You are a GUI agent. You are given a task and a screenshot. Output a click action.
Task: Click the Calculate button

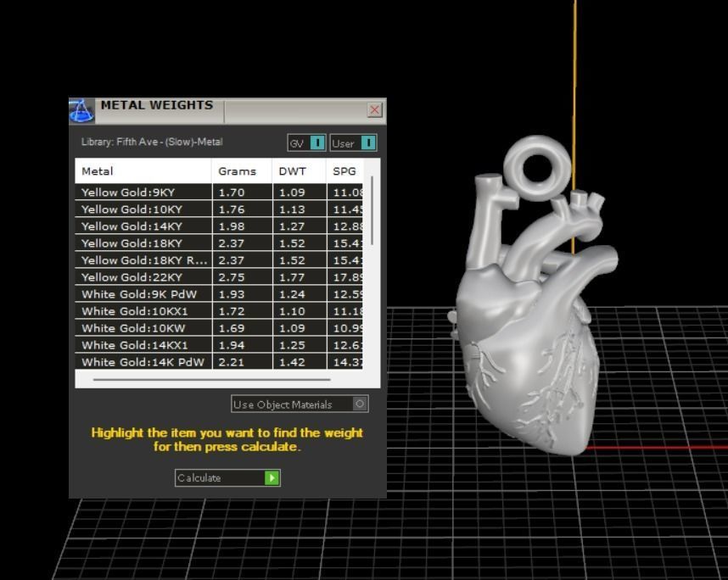227,478
